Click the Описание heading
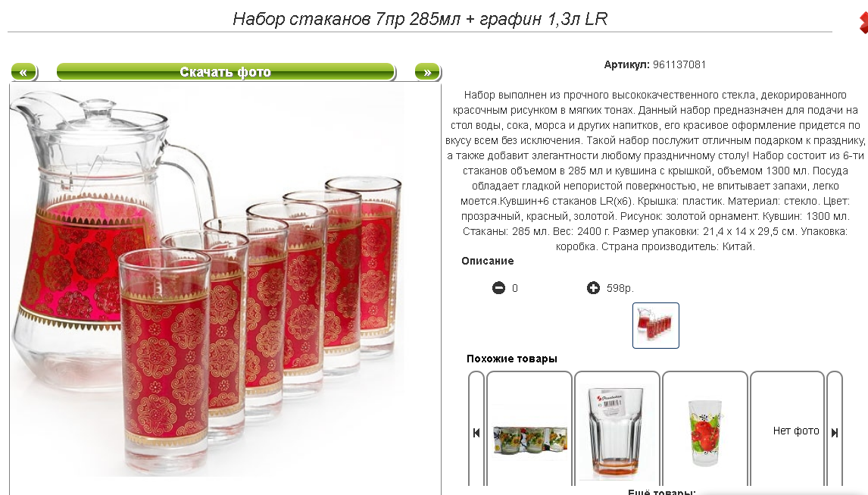868x495 pixels. tap(488, 261)
